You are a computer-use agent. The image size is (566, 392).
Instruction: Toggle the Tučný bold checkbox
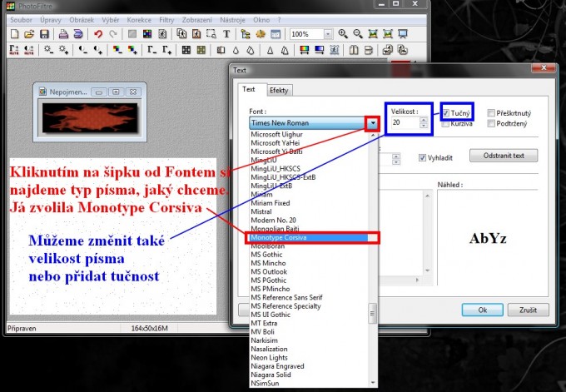446,113
